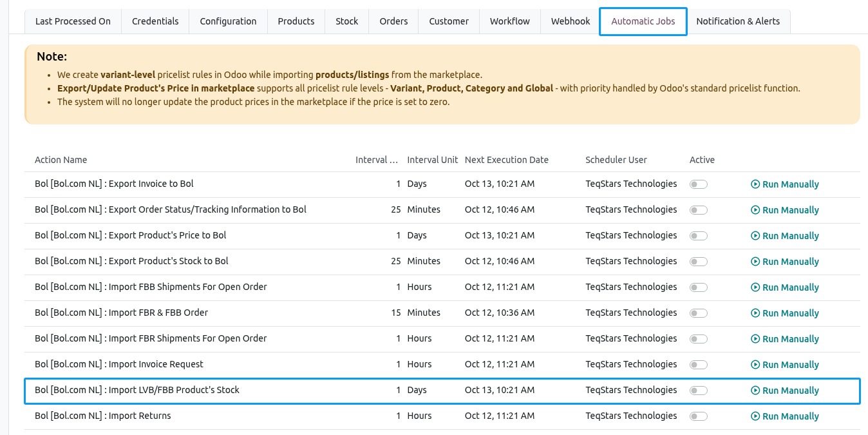Run Export Invoice to Bol manually
The height and width of the screenshot is (435, 868).
pos(785,184)
